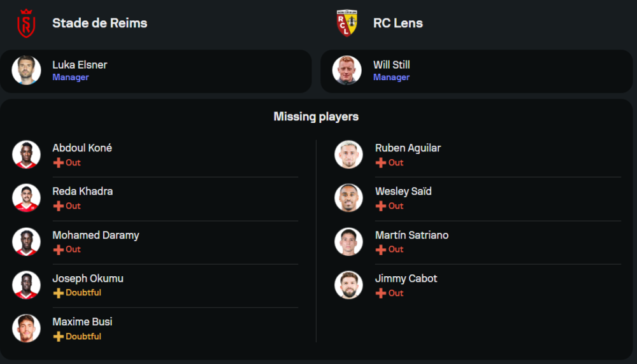Open Luka Elsner's manager photo

coord(26,71)
